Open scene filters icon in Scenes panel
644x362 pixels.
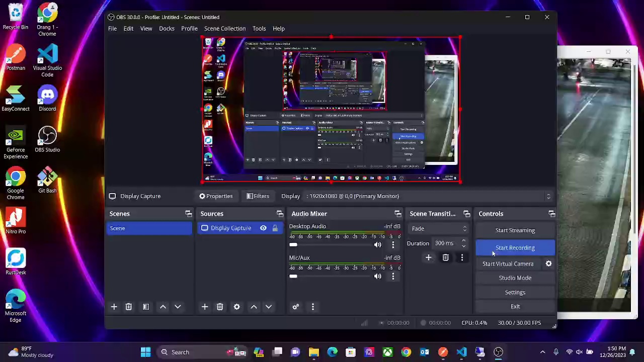click(146, 307)
